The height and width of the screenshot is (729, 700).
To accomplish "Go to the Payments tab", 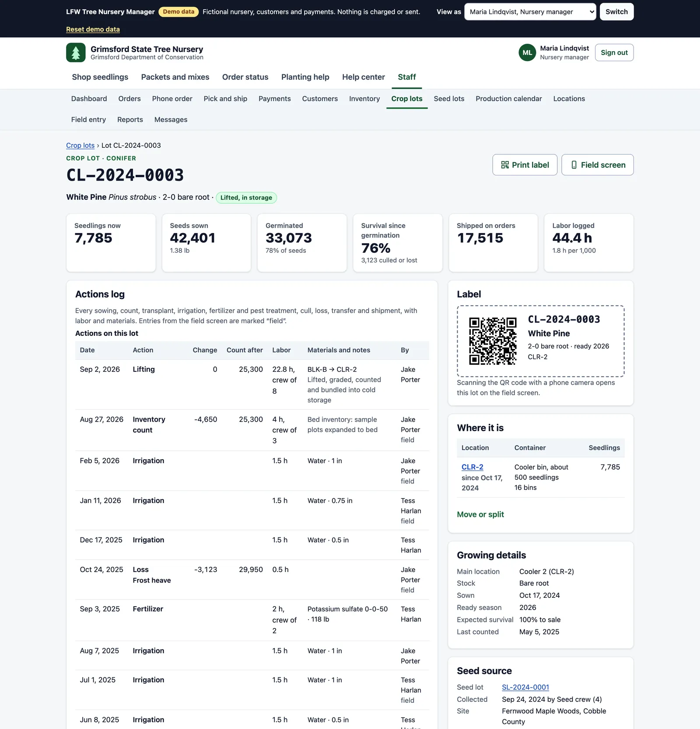I will (x=274, y=99).
